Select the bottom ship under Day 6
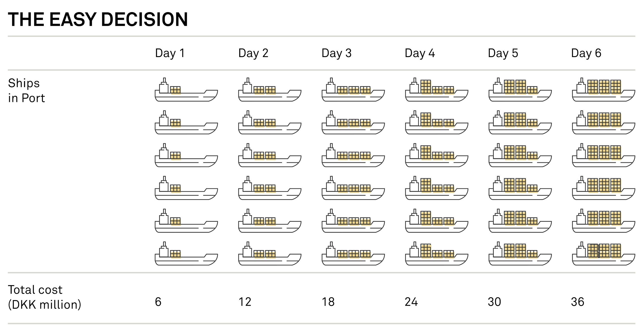Screen dimensions: 644x332 click(603, 254)
